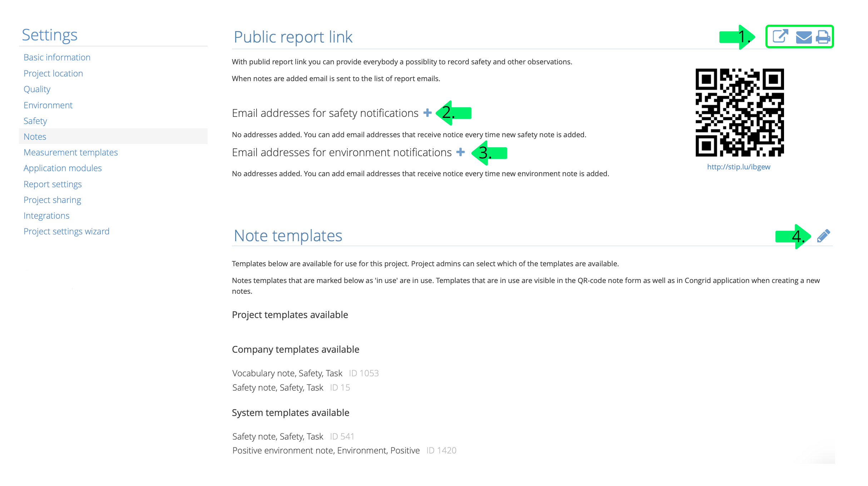This screenshot has height=486, width=868.
Task: Click the 'Project templates available' heading
Action: pyautogui.click(x=290, y=314)
